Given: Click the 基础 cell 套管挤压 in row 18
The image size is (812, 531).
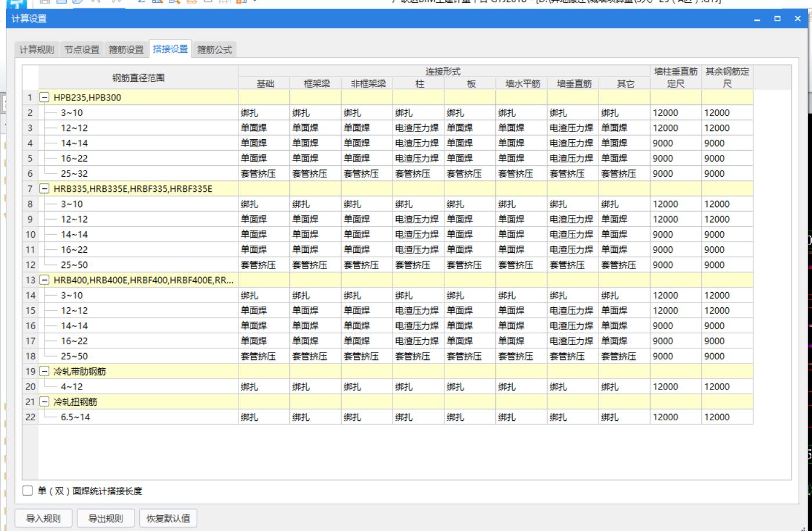Looking at the screenshot, I should click(x=264, y=356).
